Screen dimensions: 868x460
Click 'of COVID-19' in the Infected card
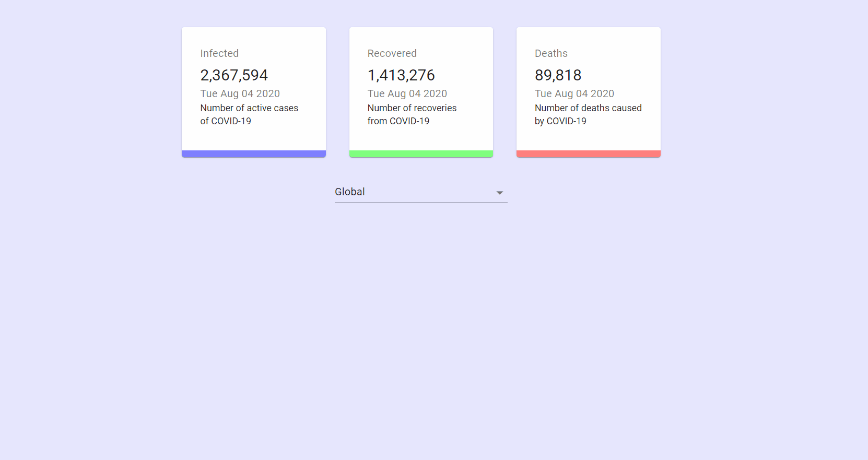click(226, 121)
